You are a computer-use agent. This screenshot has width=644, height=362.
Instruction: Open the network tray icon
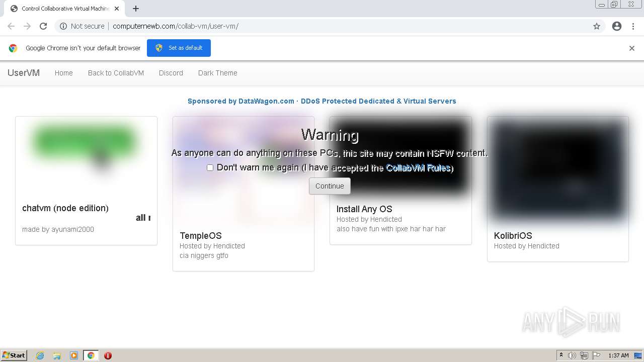point(584,355)
